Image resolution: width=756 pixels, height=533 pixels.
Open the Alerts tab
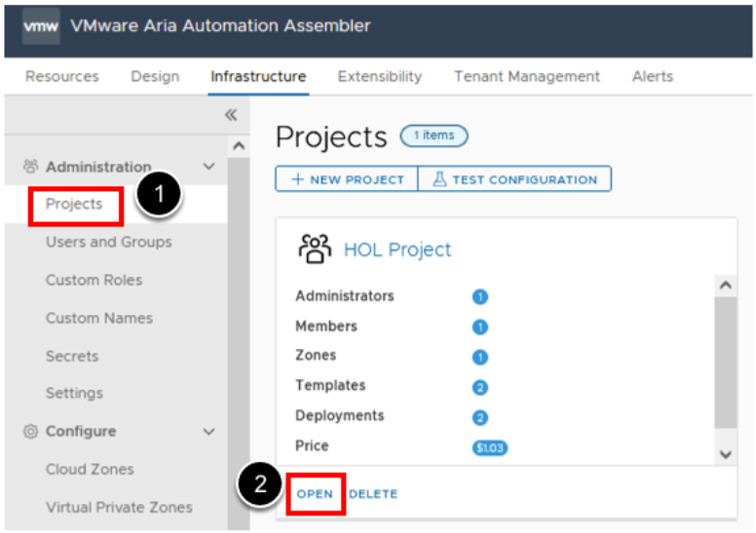[x=653, y=76]
